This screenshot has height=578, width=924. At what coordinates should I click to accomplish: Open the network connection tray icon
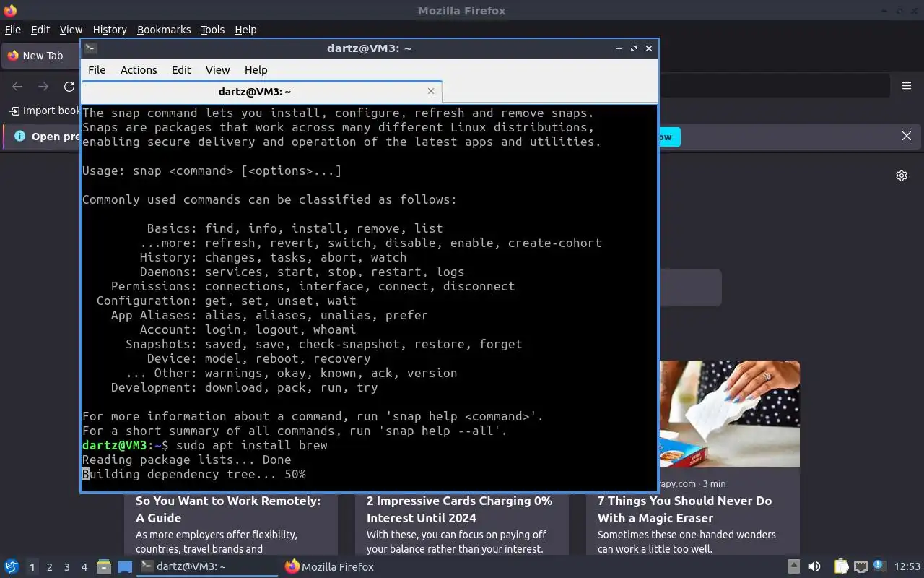[x=860, y=567]
